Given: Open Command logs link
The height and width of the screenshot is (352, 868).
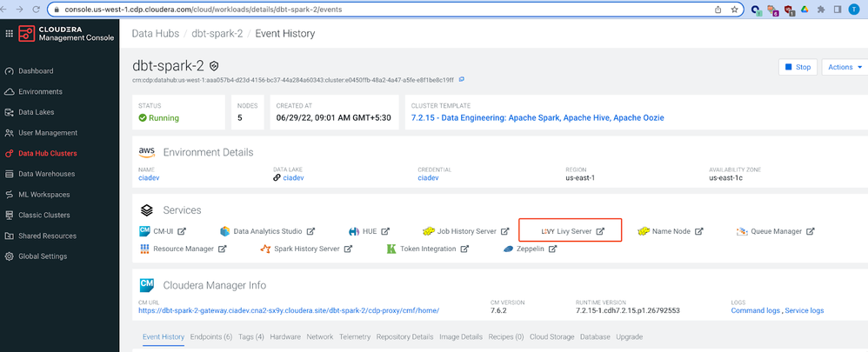Looking at the screenshot, I should pyautogui.click(x=756, y=310).
